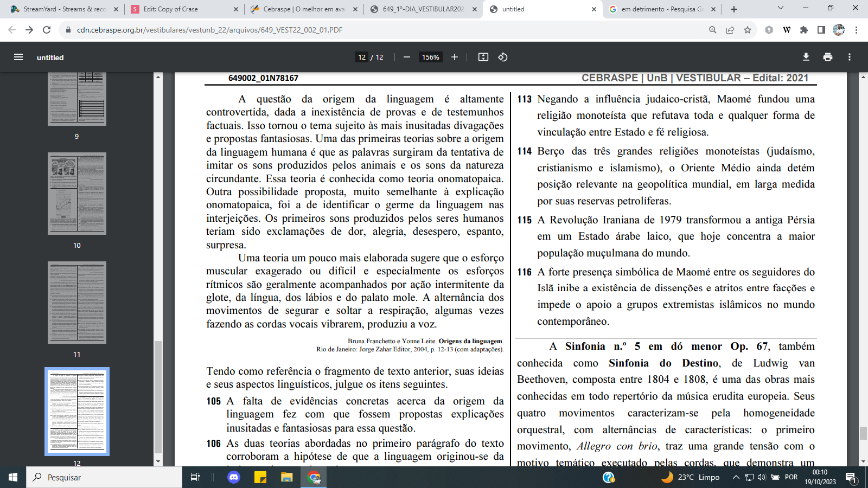Select page 12 thumbnail
868x488 pixels.
click(77, 412)
